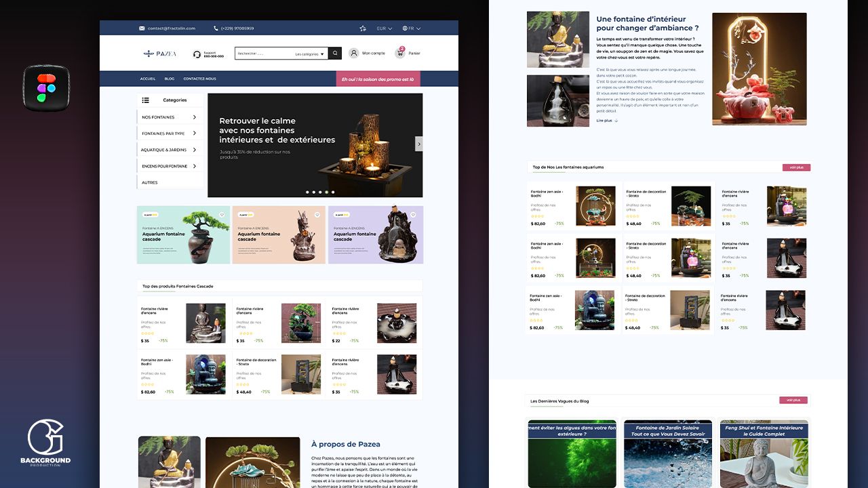Click voir plus beside fontaines aquariums heading
The image size is (868, 488).
pos(796,167)
